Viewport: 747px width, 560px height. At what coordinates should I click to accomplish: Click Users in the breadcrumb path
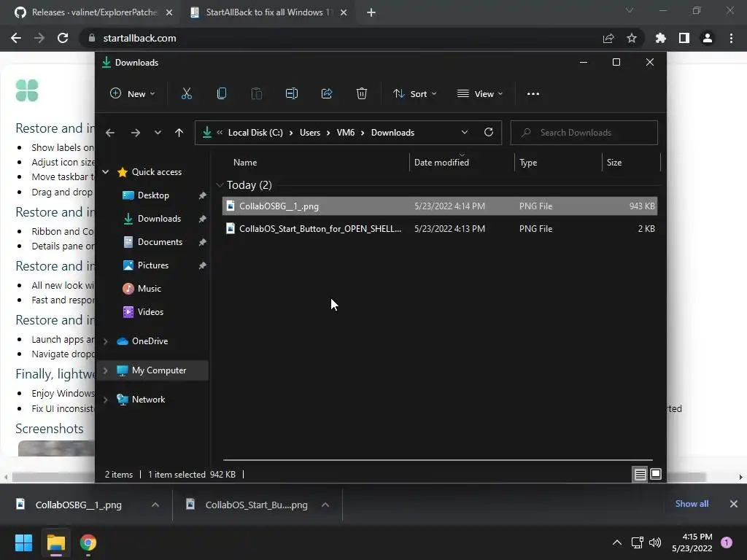[309, 133]
